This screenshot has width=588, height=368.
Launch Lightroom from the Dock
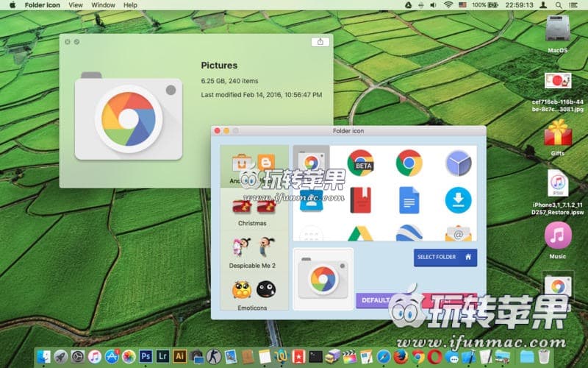coord(162,356)
